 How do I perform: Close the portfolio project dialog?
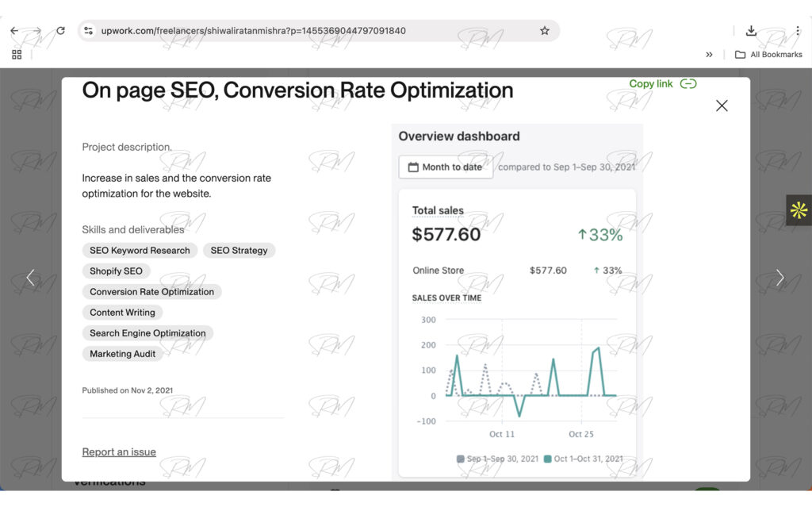point(722,106)
